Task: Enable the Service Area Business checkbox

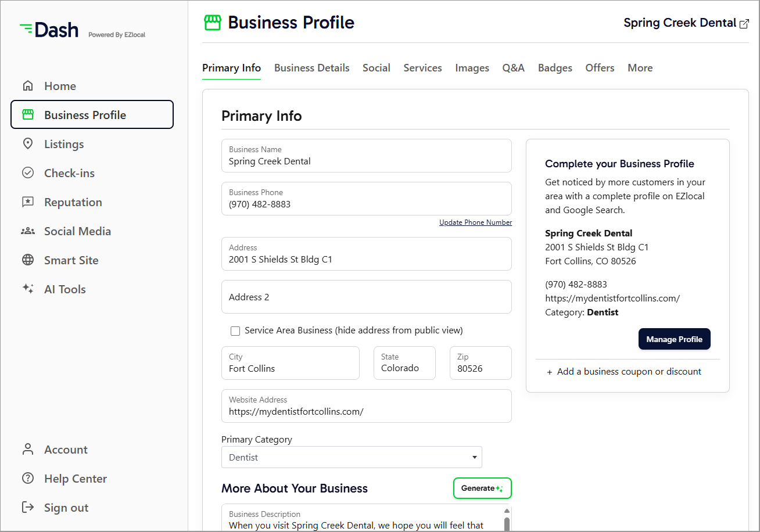Action: (235, 331)
